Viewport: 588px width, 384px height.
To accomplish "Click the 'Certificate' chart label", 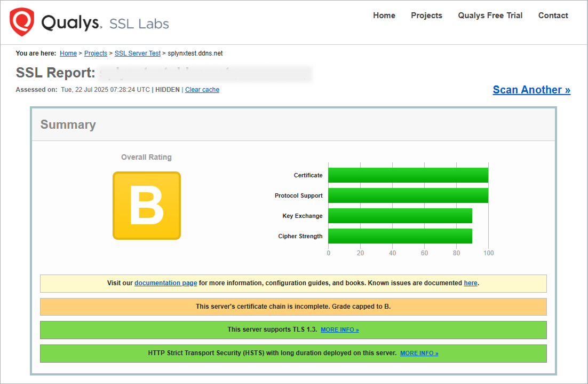I will coord(308,175).
